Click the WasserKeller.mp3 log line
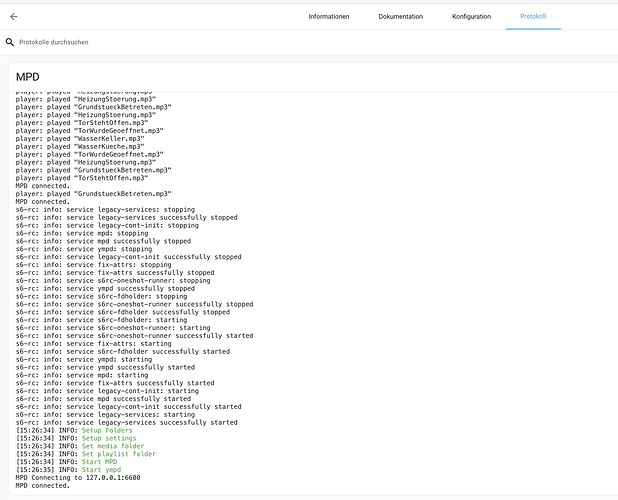The height and width of the screenshot is (500, 618). [88, 138]
